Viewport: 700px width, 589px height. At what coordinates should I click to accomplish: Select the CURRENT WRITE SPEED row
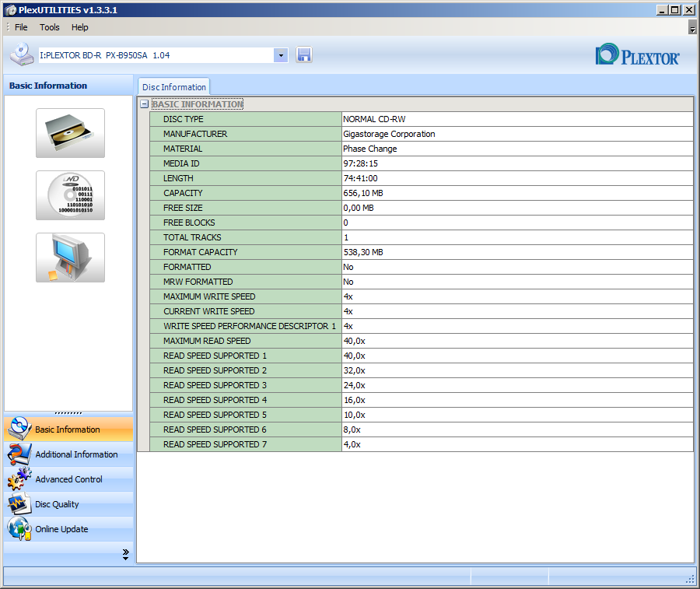pos(422,311)
